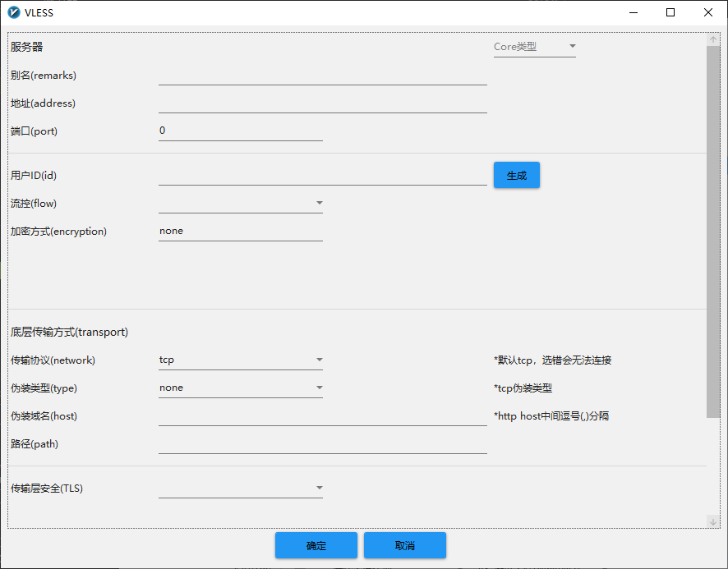
Task: Click the 端口(port) field showing 0
Action: tap(240, 131)
